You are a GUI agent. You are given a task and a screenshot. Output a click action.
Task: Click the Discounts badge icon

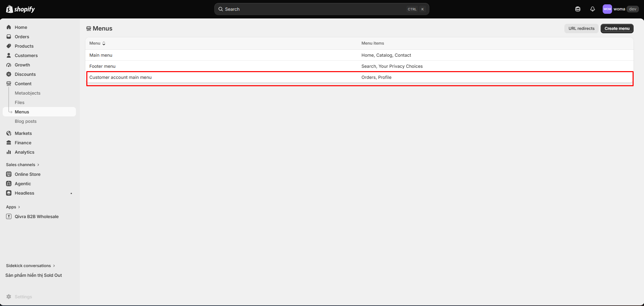(9, 74)
